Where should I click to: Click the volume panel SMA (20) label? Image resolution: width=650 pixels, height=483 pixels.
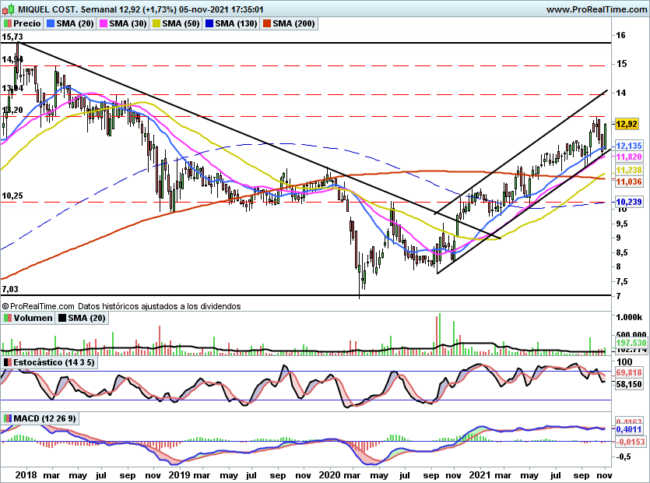click(x=82, y=318)
